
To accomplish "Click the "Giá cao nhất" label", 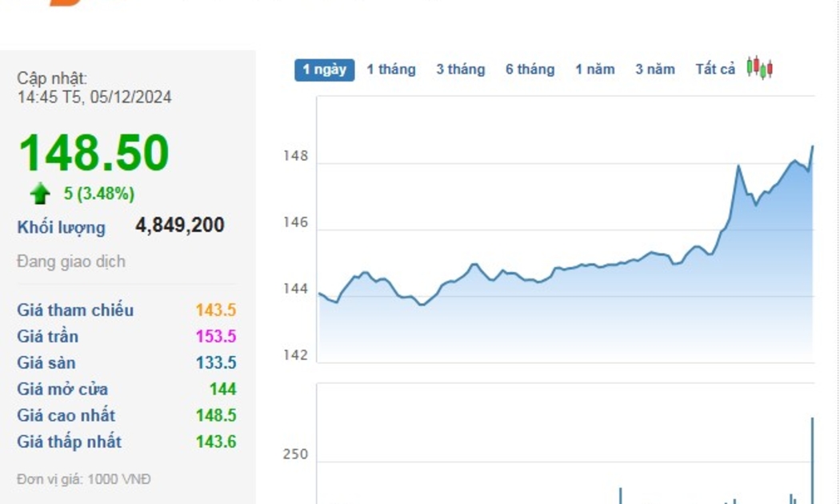I will point(66,416).
